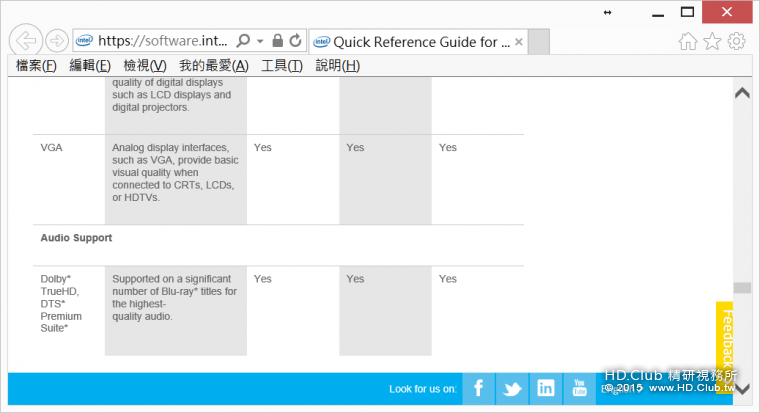Open the Tools gear icon
The height and width of the screenshot is (413, 760).
click(737, 41)
